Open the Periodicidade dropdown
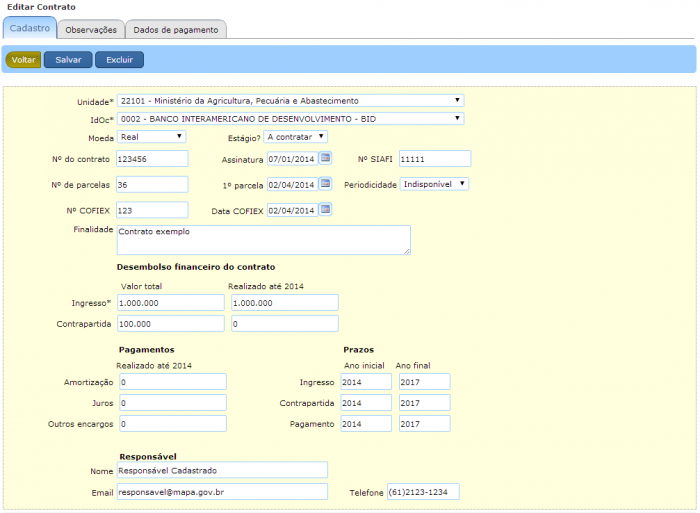Image resolution: width=700 pixels, height=513 pixels. [x=434, y=184]
